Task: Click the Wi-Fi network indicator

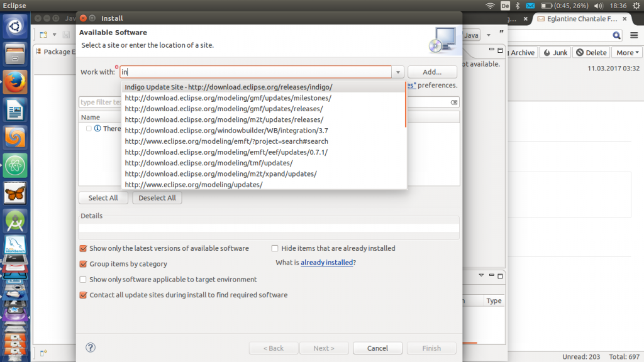Action: pyautogui.click(x=490, y=6)
